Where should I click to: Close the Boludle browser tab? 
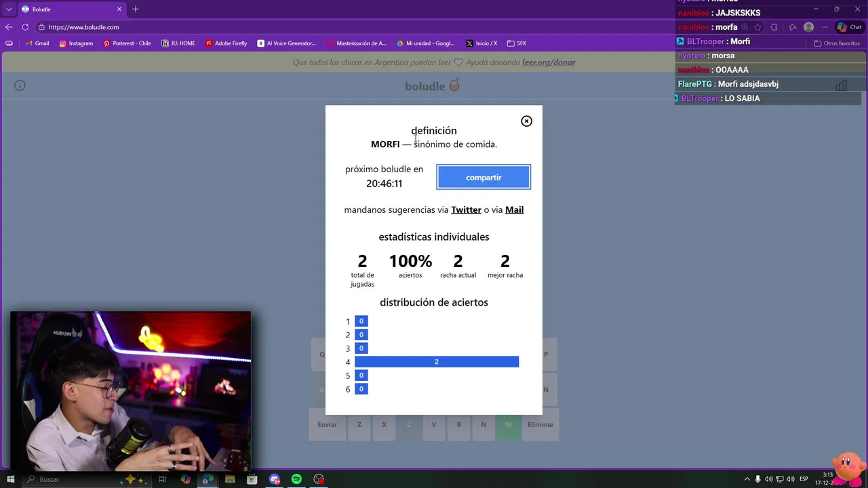(x=119, y=9)
